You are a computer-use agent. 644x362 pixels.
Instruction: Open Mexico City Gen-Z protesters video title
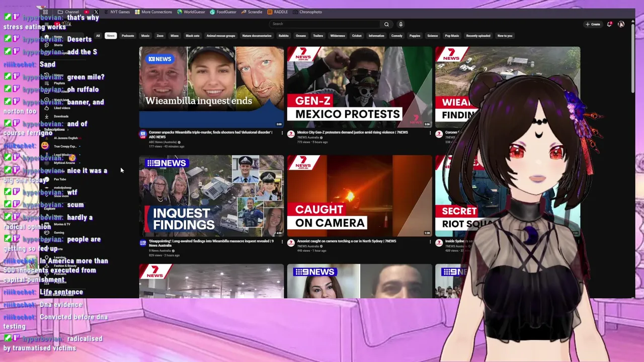coord(353,132)
